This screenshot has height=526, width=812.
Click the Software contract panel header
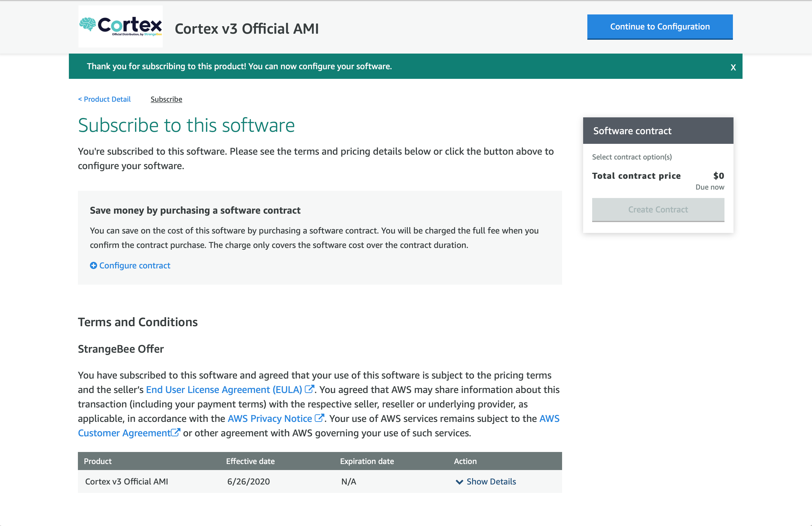click(658, 131)
